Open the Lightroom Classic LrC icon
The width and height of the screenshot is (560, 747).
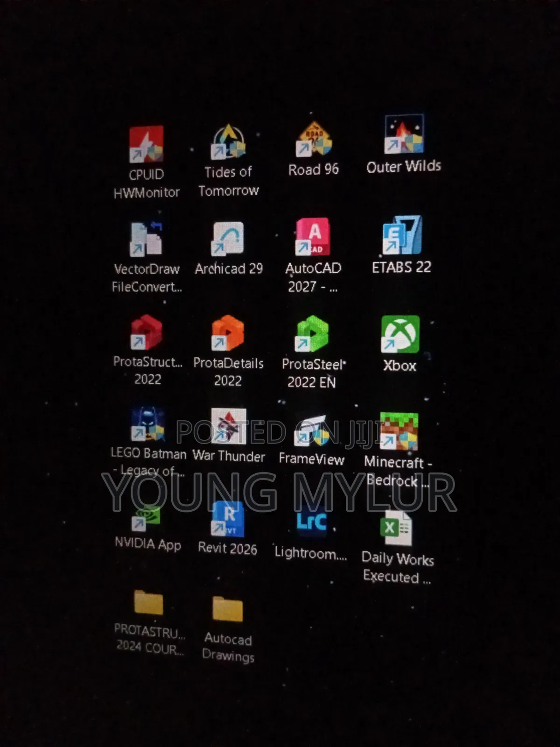pos(312,522)
